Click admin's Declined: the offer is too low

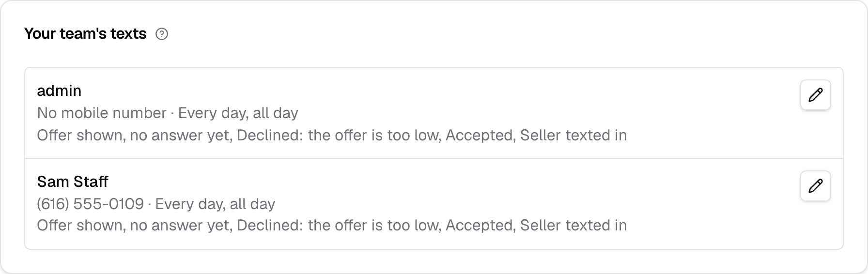tap(339, 135)
